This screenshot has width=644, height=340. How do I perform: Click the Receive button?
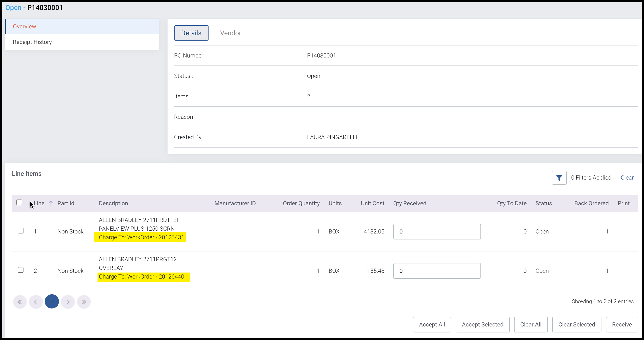pos(621,324)
